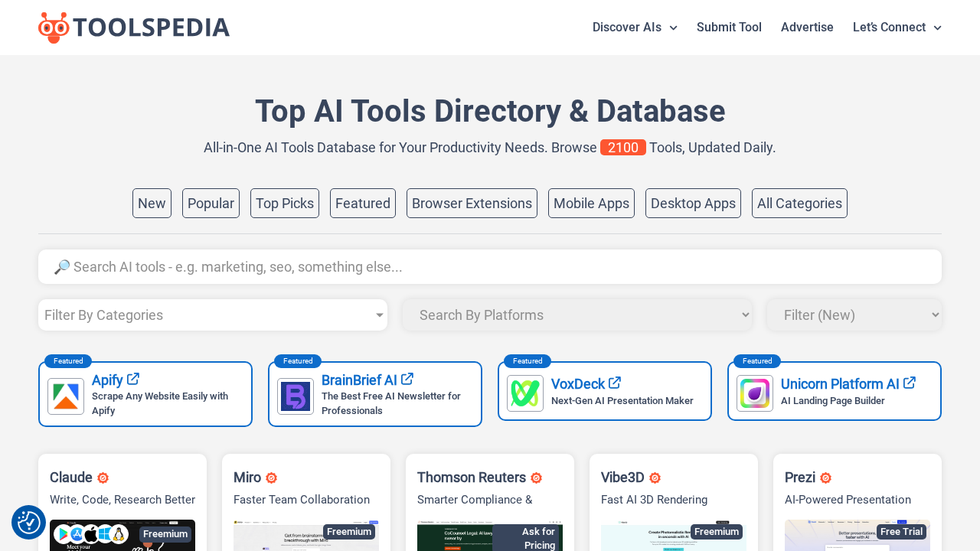Select the Browser Extensions filter

(472, 203)
